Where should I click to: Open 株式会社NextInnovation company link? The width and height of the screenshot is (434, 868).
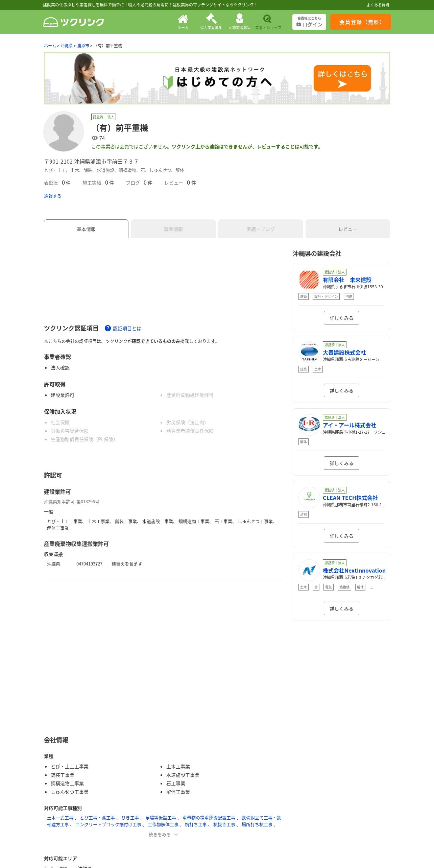pos(354,571)
